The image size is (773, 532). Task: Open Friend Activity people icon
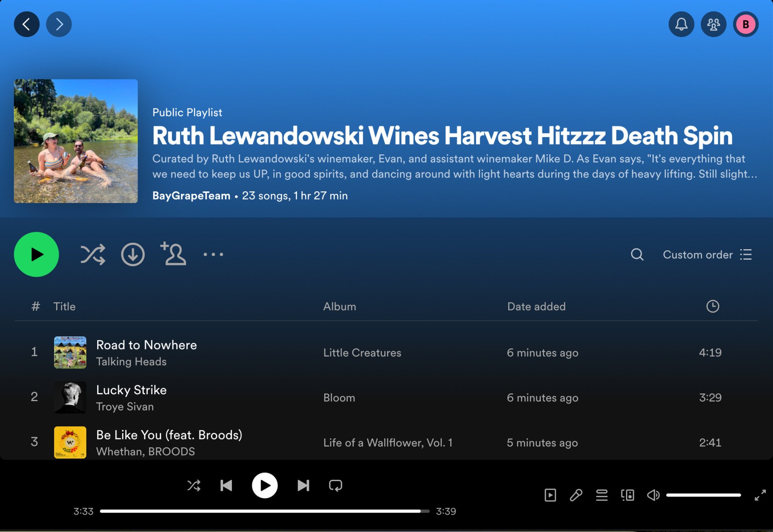(714, 24)
